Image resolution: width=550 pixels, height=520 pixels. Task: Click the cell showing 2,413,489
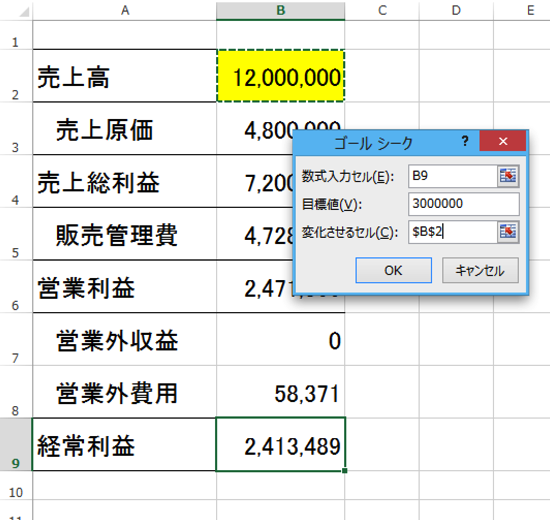281,445
